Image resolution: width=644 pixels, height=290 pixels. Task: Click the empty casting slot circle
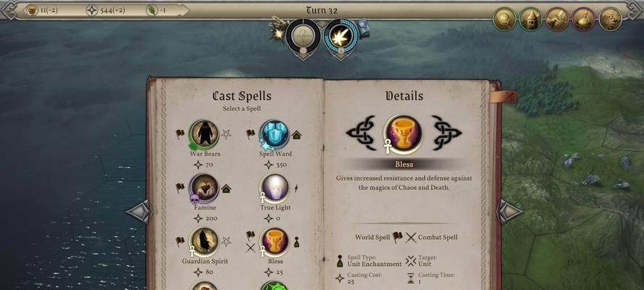pos(303,37)
